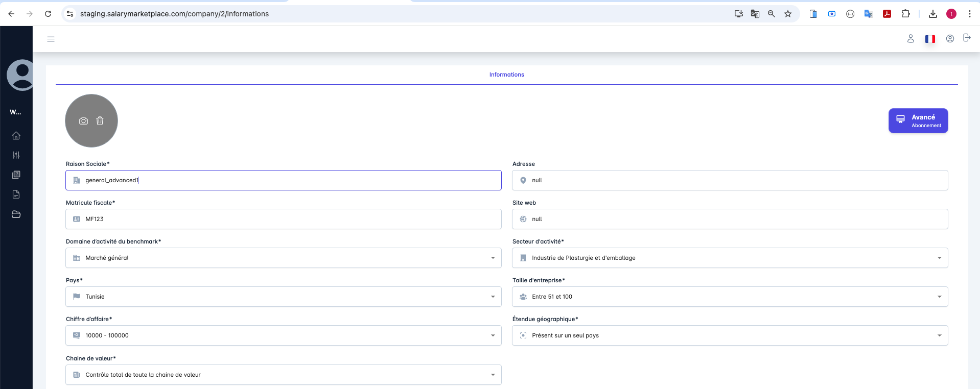Go to home via sidebar icon
The image size is (980, 389).
[x=16, y=136]
